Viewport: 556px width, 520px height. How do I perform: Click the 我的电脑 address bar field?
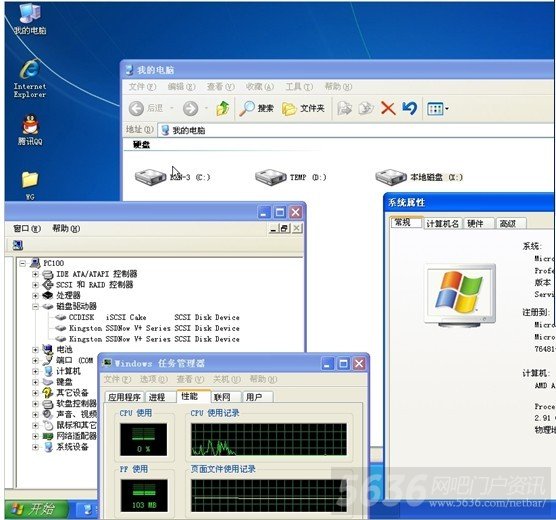tap(356, 130)
